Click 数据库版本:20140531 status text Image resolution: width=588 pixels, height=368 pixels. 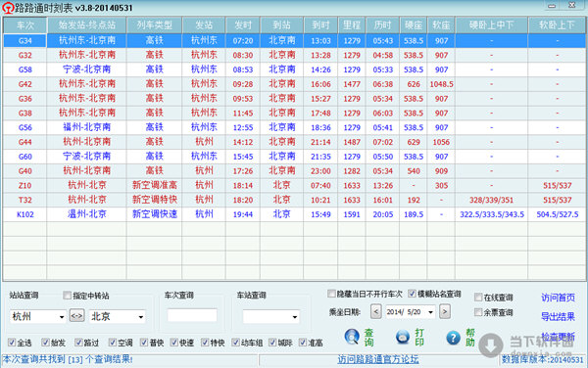(x=543, y=359)
